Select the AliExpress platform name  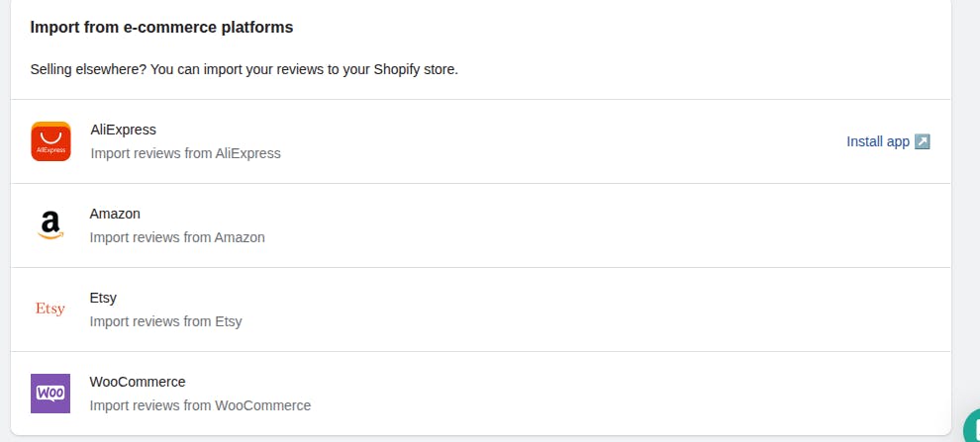[x=124, y=130]
